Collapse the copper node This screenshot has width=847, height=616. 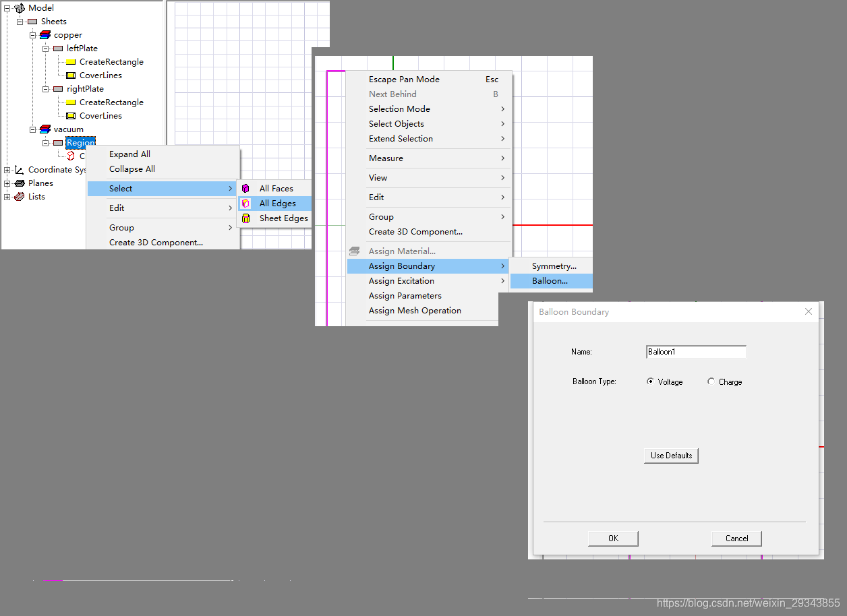33,35
